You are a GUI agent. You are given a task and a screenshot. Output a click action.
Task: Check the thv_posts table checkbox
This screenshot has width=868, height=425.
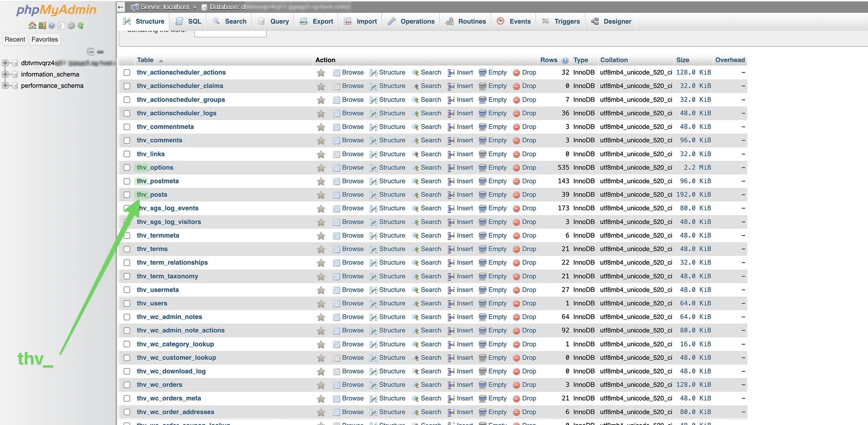coord(127,195)
